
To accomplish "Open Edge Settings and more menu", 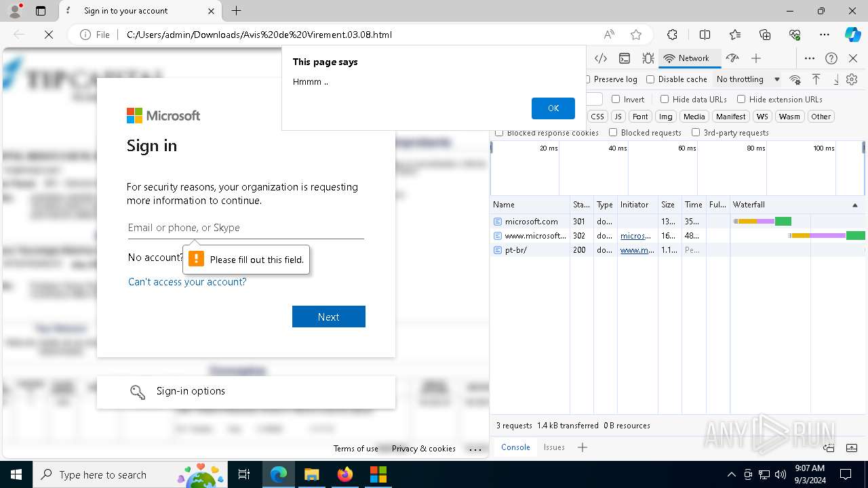I will click(825, 35).
